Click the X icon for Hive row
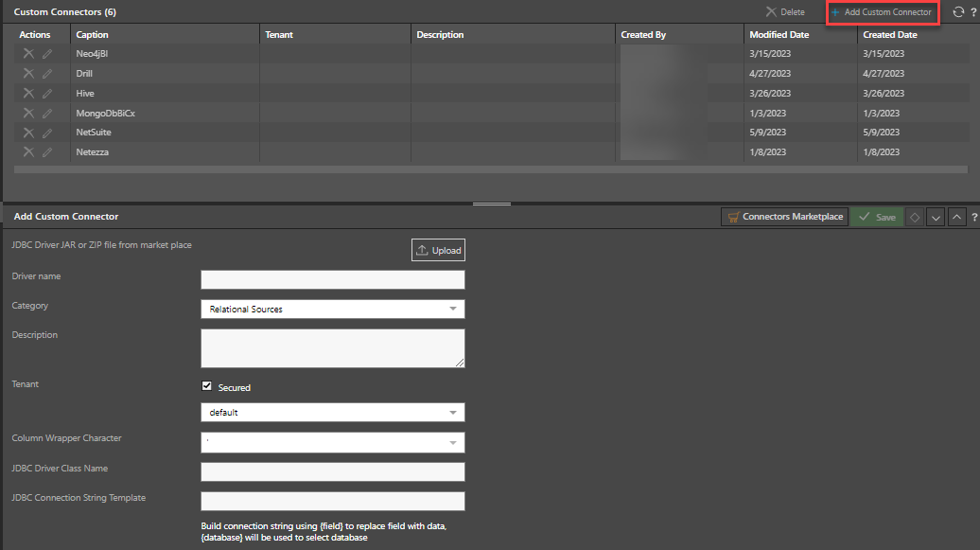The height and width of the screenshot is (550, 980). tap(28, 93)
